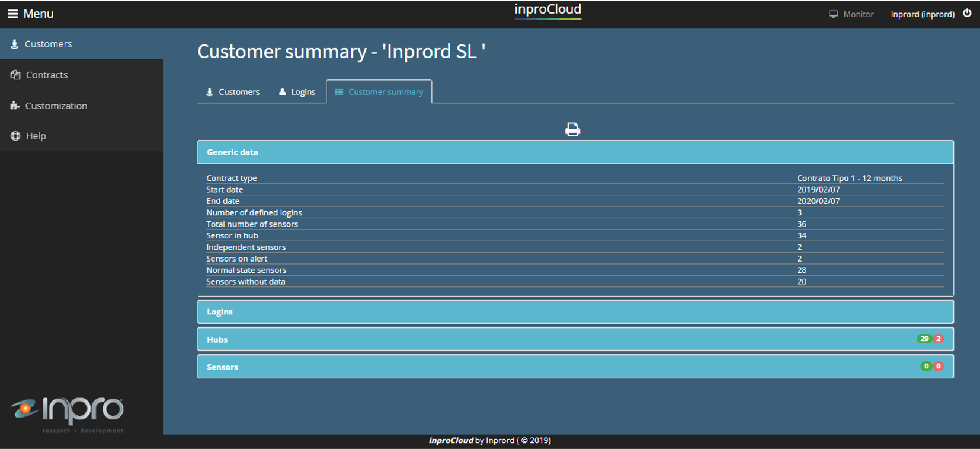
Task: Expand the Hubs panel
Action: coord(575,339)
